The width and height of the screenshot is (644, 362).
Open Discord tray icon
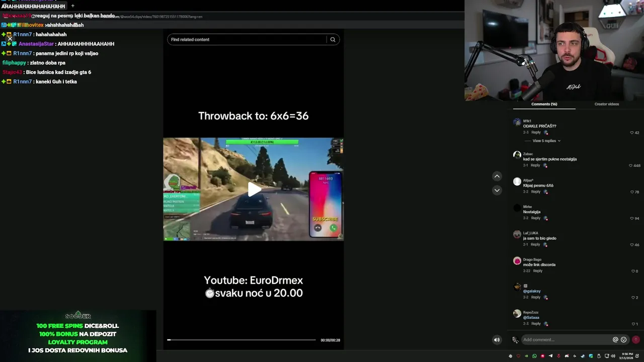pyautogui.click(x=567, y=356)
